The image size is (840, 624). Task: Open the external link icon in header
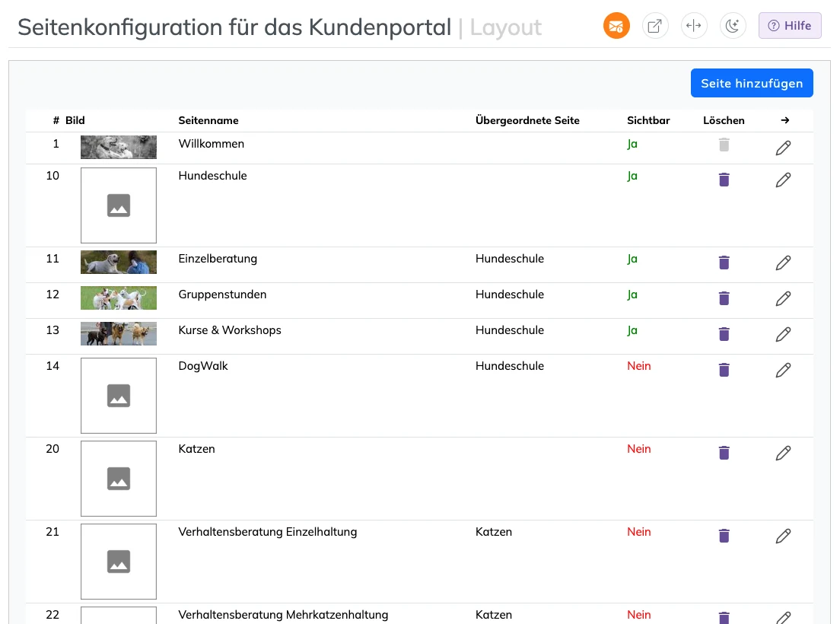(654, 26)
